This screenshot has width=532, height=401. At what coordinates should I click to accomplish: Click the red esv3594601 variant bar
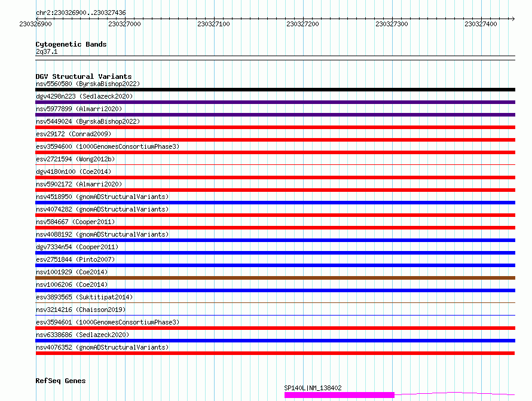point(275,328)
